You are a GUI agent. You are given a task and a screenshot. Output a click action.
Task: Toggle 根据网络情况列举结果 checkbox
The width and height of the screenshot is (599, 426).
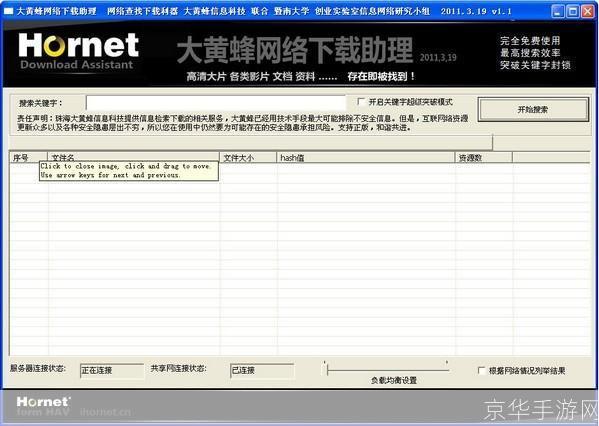(x=481, y=371)
